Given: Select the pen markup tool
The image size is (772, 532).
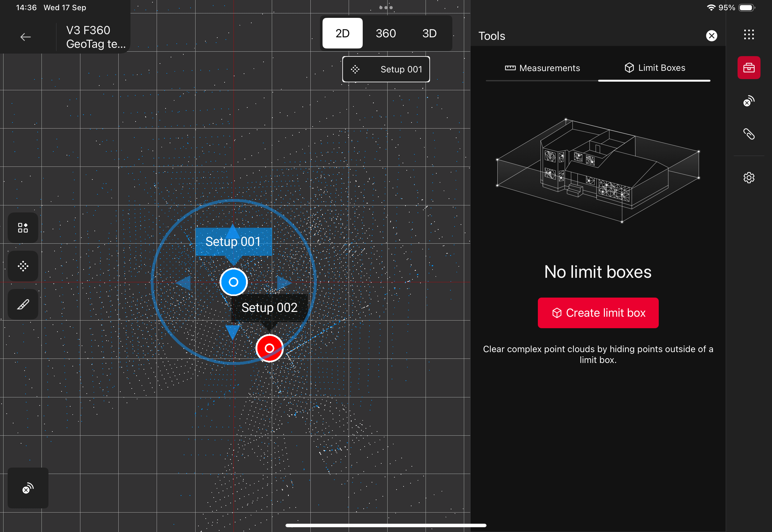Looking at the screenshot, I should pyautogui.click(x=23, y=304).
